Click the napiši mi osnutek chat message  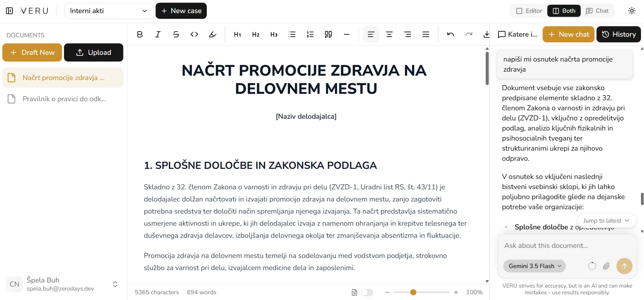point(565,64)
